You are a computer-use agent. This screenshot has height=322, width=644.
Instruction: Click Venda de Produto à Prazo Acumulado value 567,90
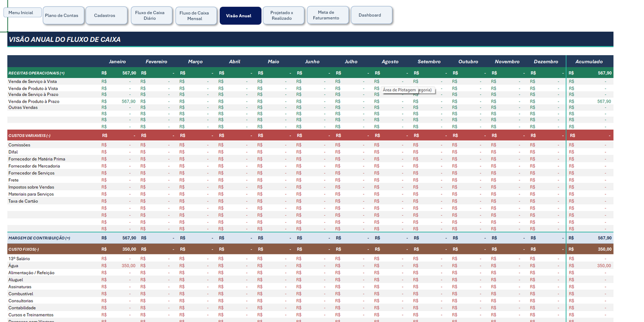[x=604, y=101]
